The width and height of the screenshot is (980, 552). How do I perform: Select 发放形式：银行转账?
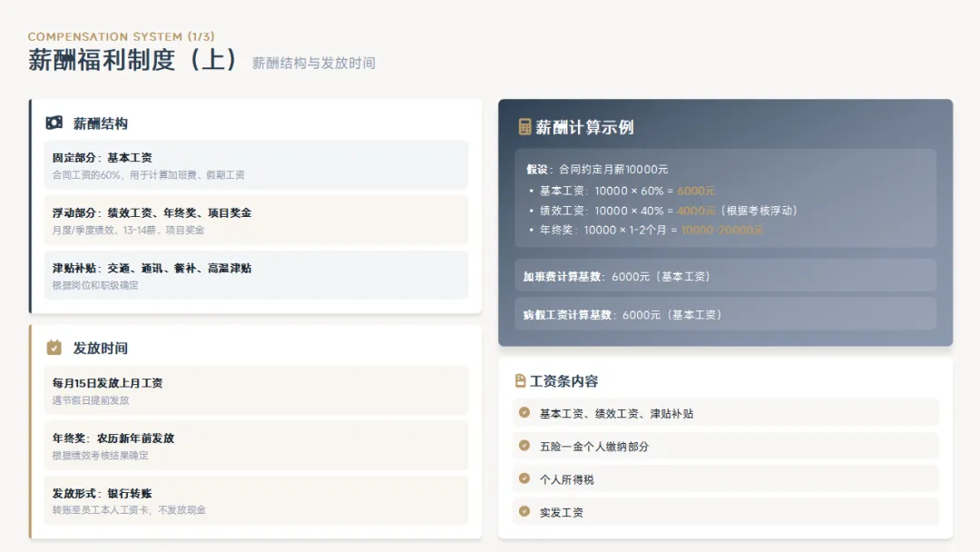coord(256,500)
